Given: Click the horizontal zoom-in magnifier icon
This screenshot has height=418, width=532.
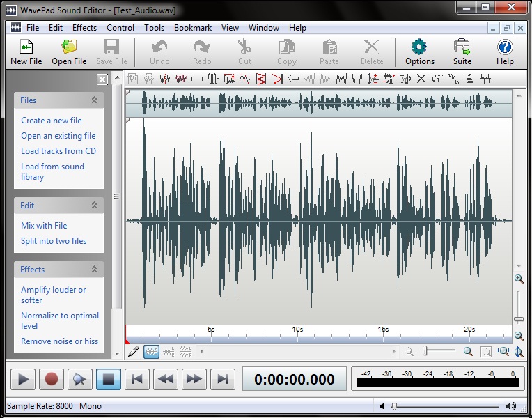Looking at the screenshot, I should pos(468,351).
